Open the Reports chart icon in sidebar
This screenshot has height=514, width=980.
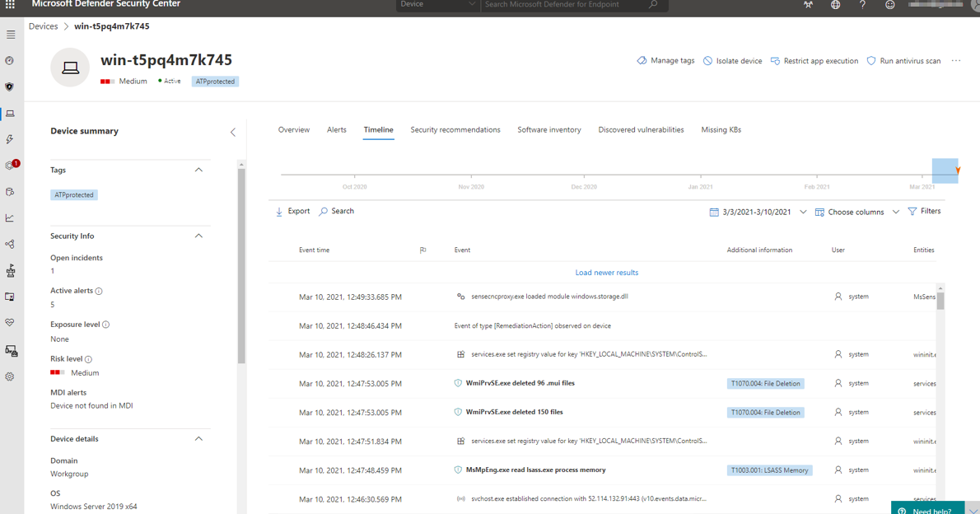(9, 217)
